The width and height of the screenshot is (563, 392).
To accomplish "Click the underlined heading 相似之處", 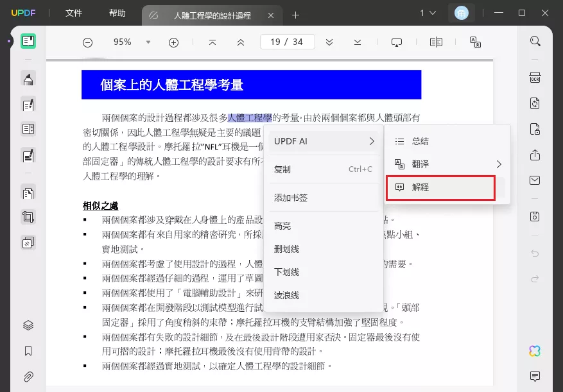I will coord(101,206).
